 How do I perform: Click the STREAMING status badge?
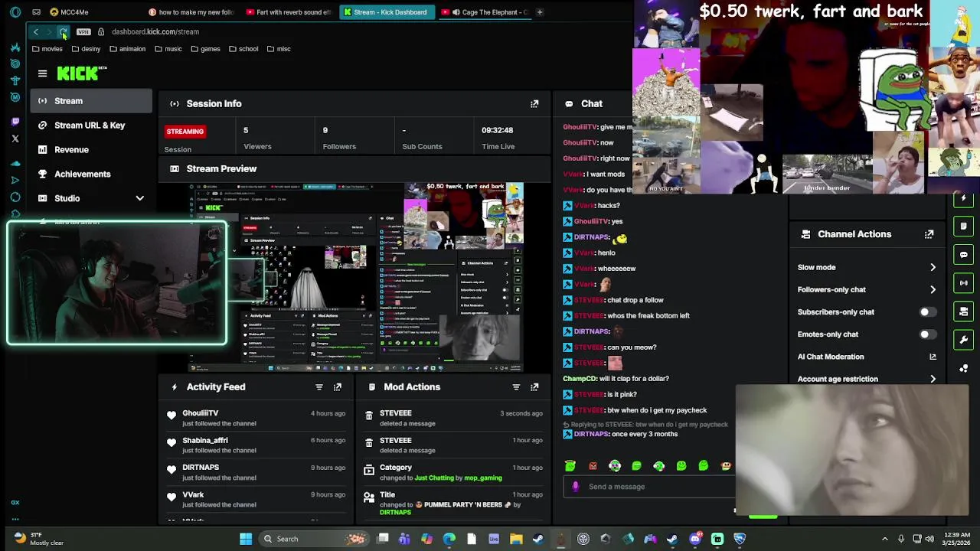(x=185, y=132)
